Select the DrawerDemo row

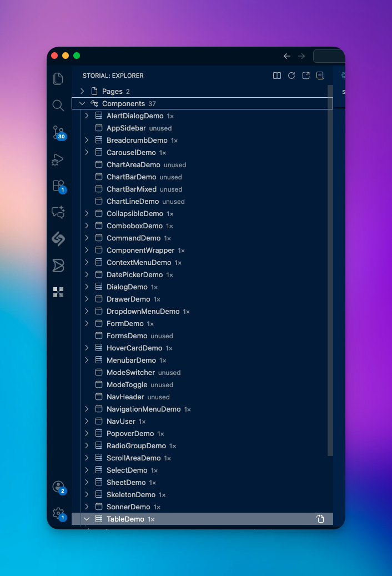202,299
